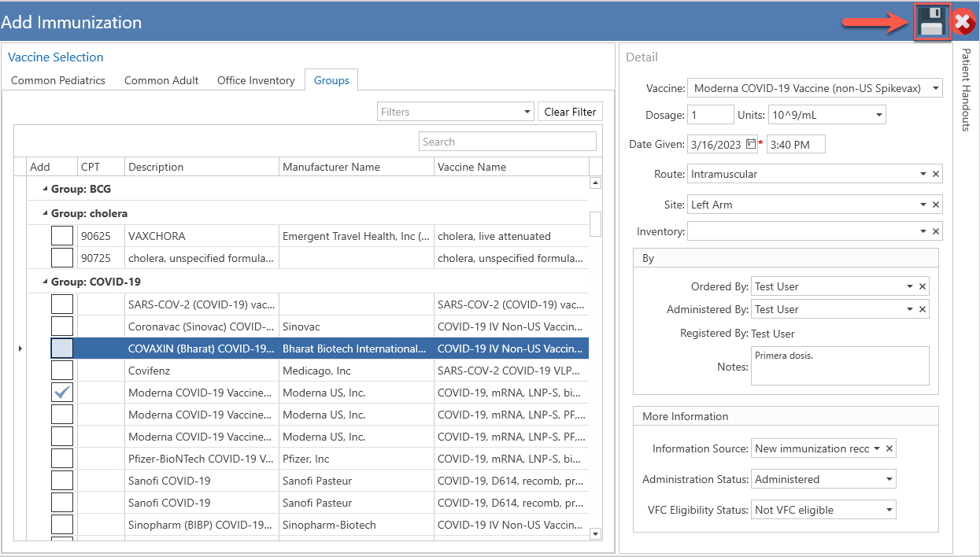
Task: Open the VFC Eligibility Status dropdown
Action: [x=824, y=510]
